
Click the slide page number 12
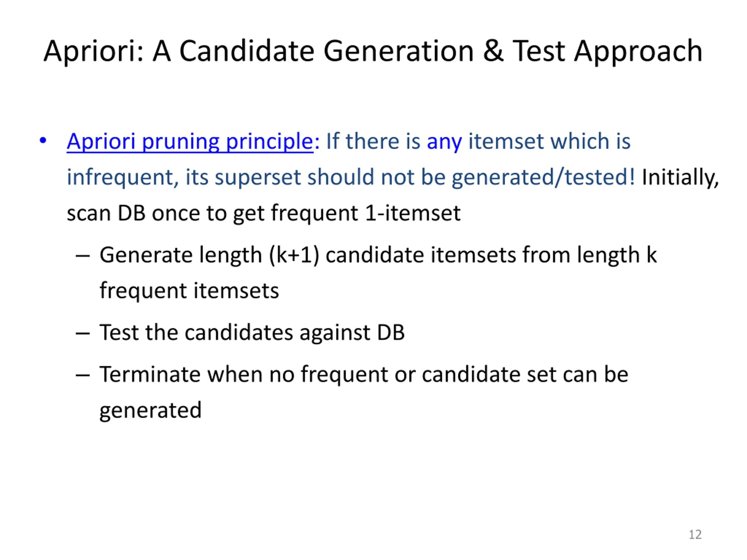point(695,534)
